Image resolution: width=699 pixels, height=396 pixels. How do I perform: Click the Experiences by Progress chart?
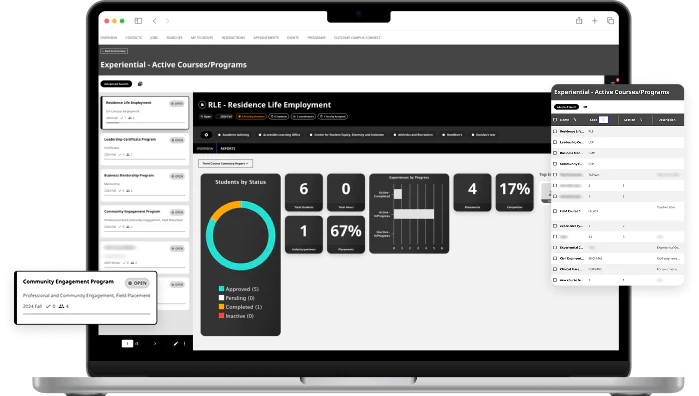pos(409,214)
